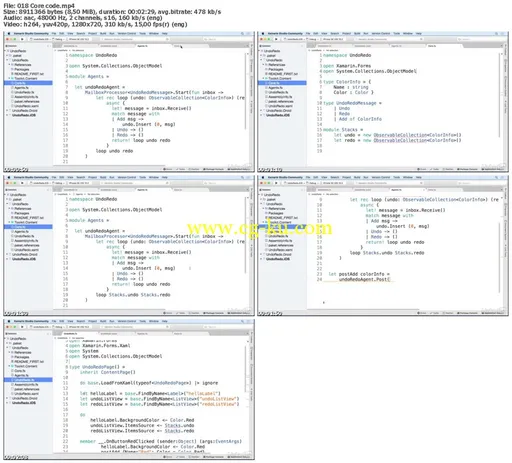This screenshot has width=512, height=463.
Task: Select the highlighted UndoRedo.fs row in the last frame
Action: pos(28,380)
